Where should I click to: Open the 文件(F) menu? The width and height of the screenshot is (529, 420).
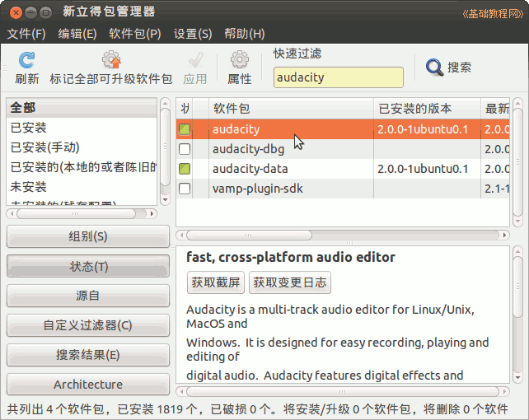[x=26, y=34]
